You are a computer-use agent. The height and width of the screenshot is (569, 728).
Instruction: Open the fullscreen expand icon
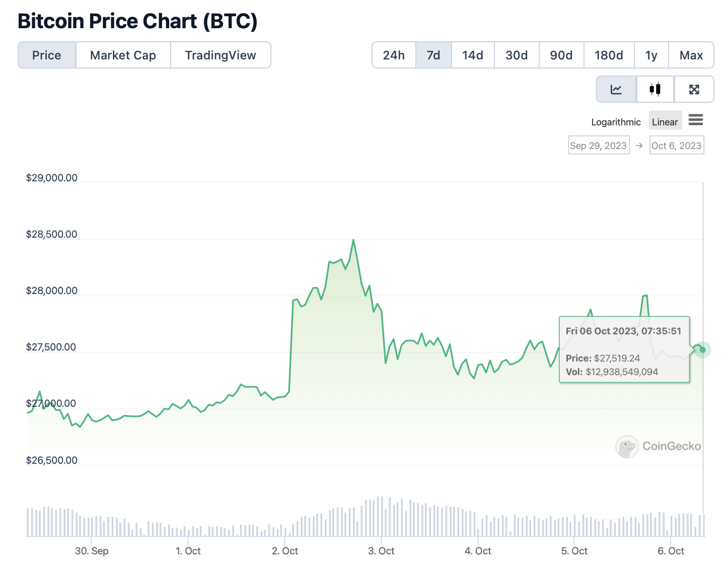coord(694,90)
